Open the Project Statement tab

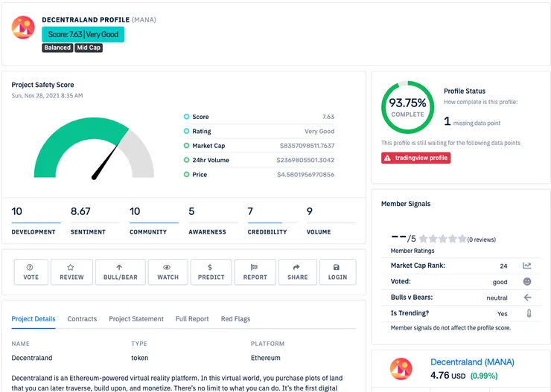click(x=136, y=318)
